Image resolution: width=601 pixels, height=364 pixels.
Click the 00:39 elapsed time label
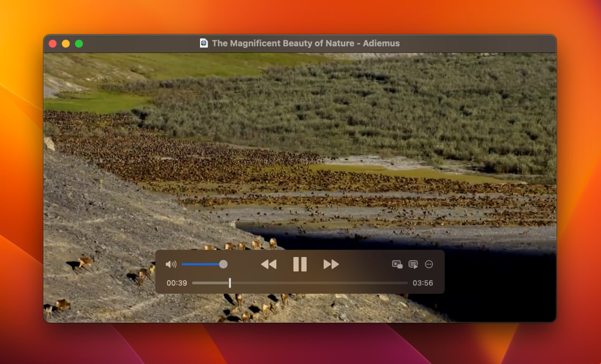(x=177, y=283)
